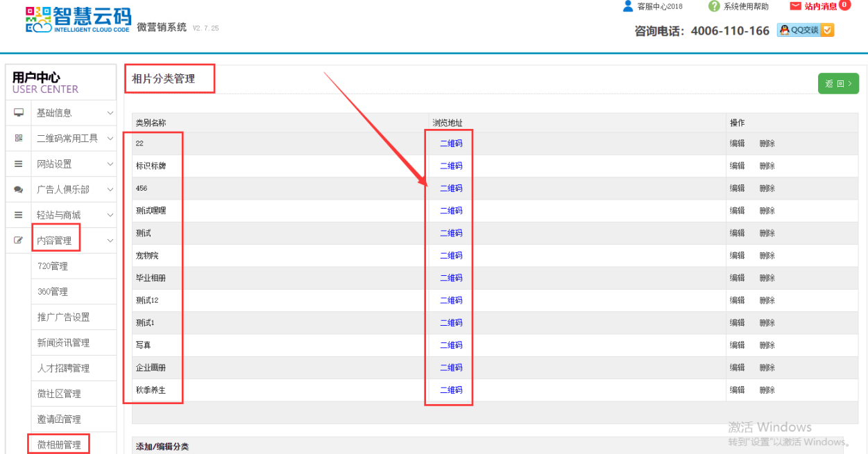This screenshot has height=454, width=868.
Task: Expand the 轻站与商城 chevron
Action: (x=110, y=215)
